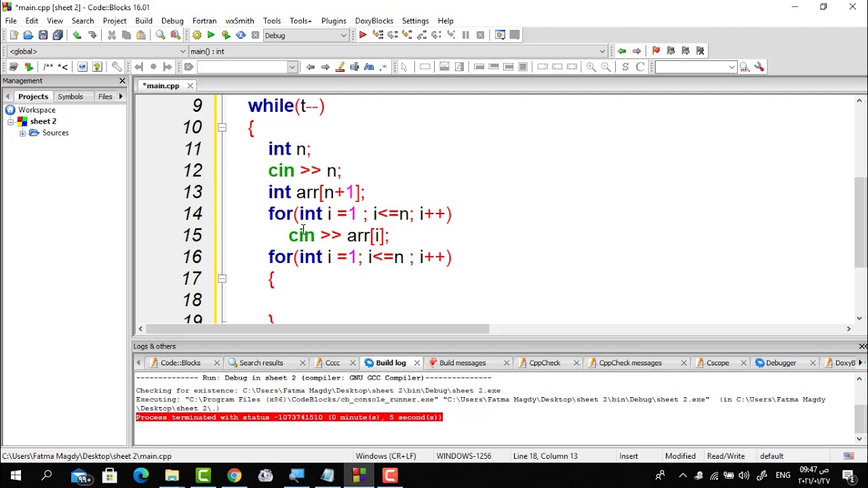
Task: Click the New file icon
Action: point(14,35)
